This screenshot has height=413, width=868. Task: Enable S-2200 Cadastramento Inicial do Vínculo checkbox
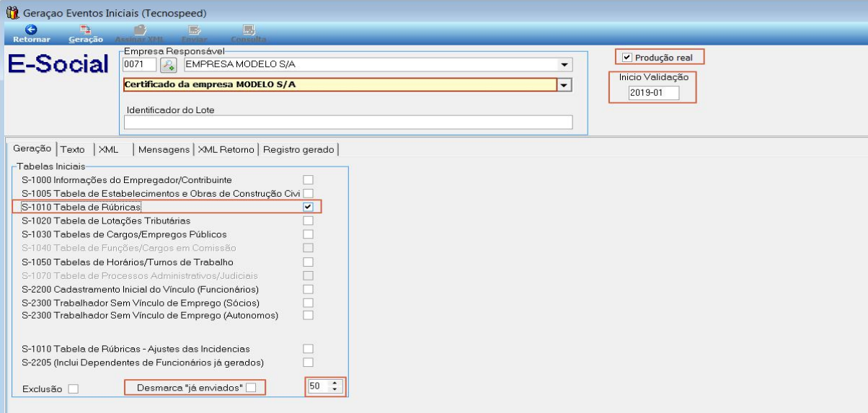308,289
